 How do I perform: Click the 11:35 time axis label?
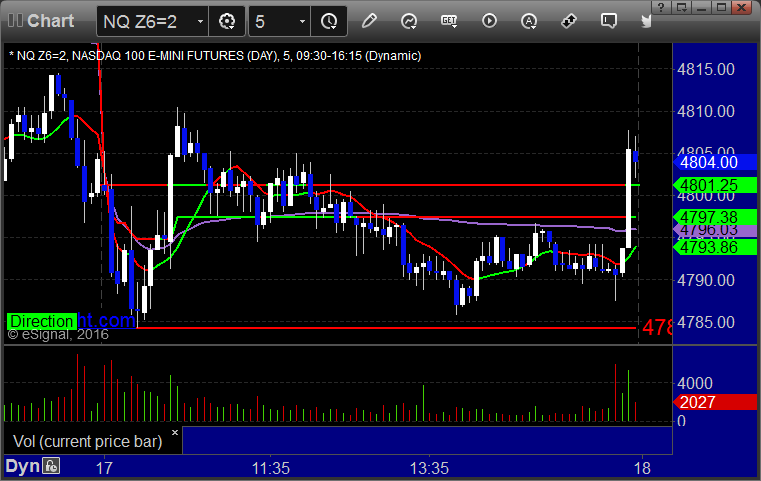click(270, 468)
